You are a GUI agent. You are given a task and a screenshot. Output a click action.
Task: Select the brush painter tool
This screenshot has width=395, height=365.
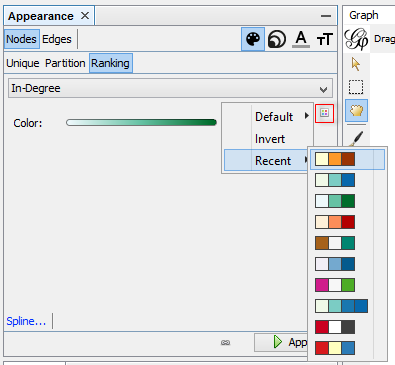pyautogui.click(x=356, y=138)
